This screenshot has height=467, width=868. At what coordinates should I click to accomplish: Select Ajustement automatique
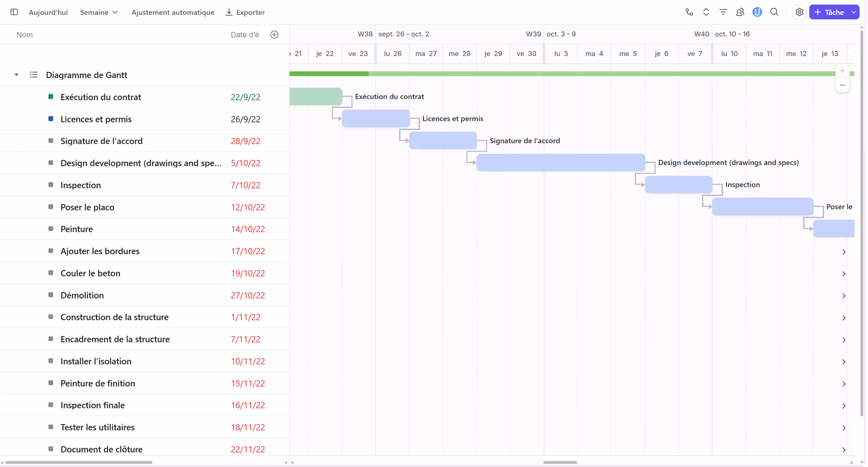[x=173, y=12]
